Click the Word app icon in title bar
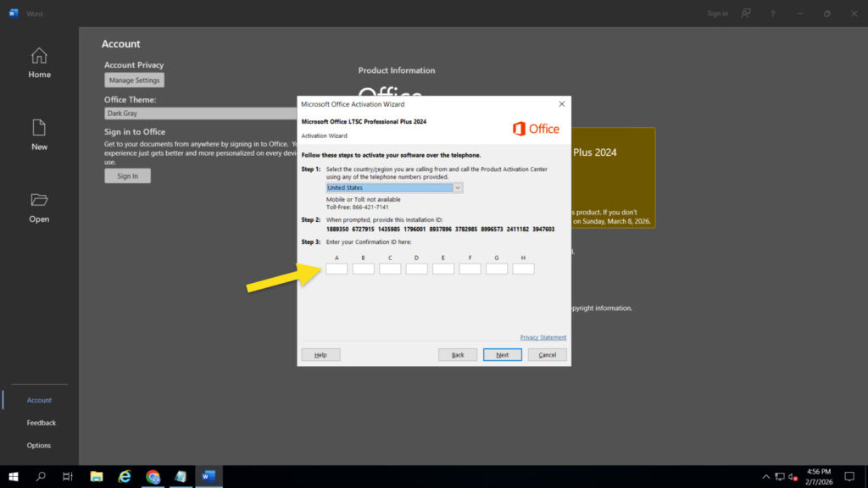Viewport: 868px width, 488px height. click(x=14, y=14)
